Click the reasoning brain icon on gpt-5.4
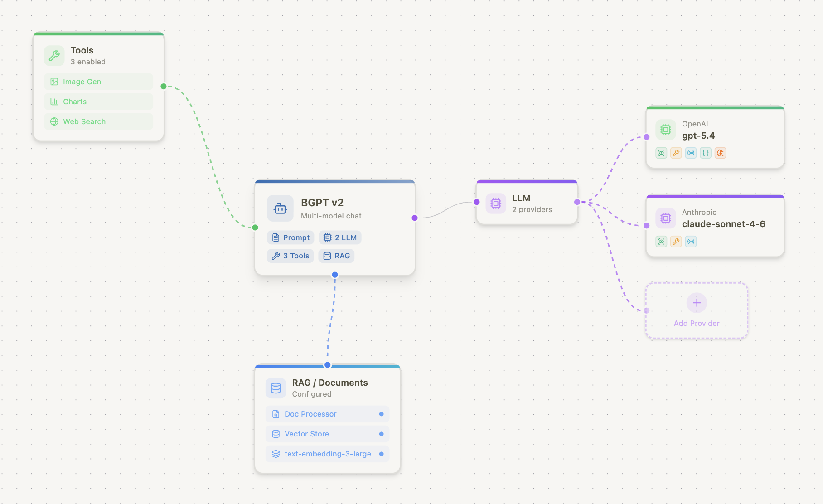This screenshot has height=504, width=823. [721, 153]
